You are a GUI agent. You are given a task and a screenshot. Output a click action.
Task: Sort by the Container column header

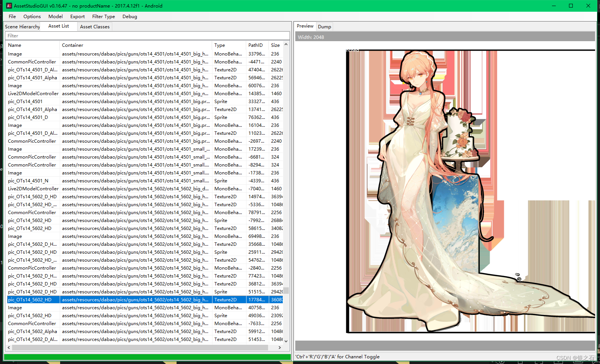[x=136, y=45]
